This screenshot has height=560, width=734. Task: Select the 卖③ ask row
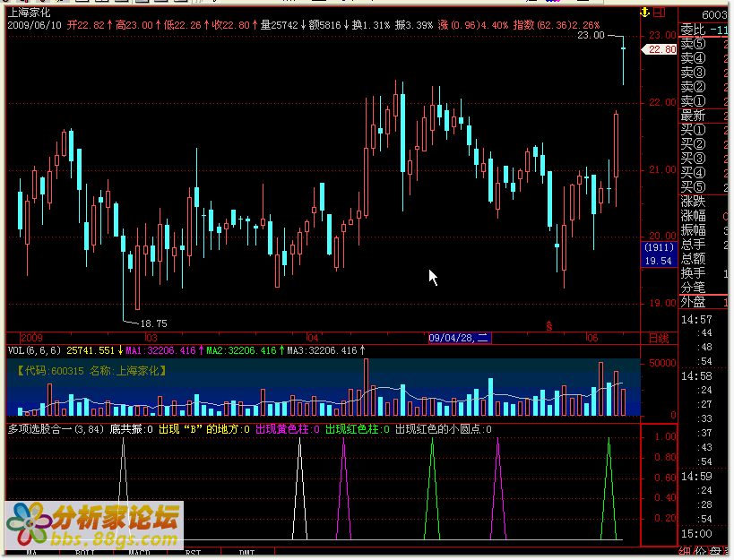pos(704,73)
